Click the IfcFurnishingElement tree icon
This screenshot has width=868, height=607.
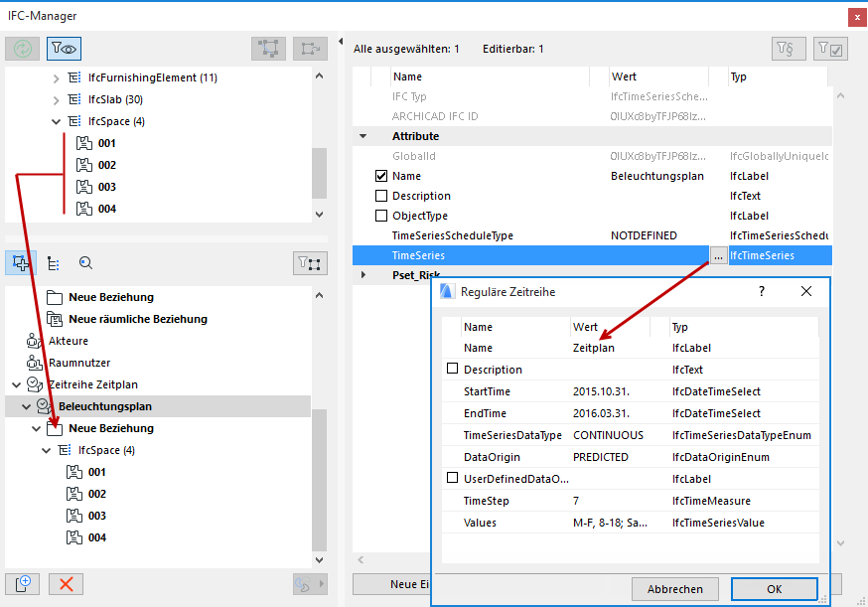74,77
